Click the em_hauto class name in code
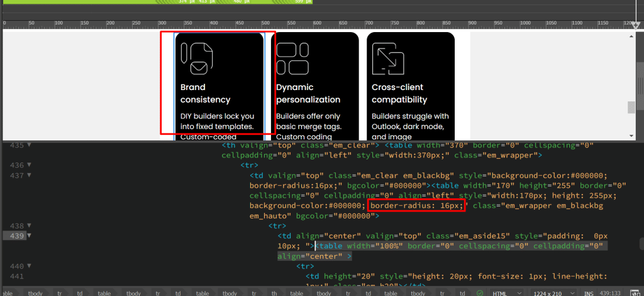 pyautogui.click(x=269, y=215)
